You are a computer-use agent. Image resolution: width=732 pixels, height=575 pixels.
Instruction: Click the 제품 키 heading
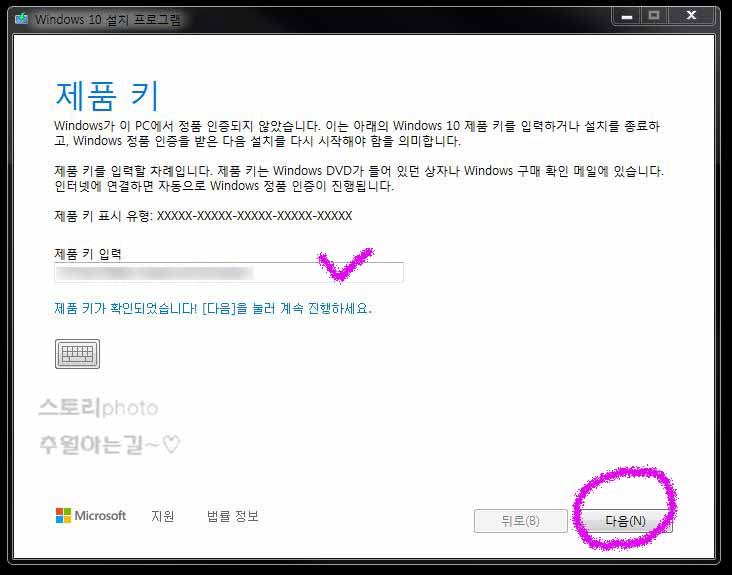(x=107, y=95)
